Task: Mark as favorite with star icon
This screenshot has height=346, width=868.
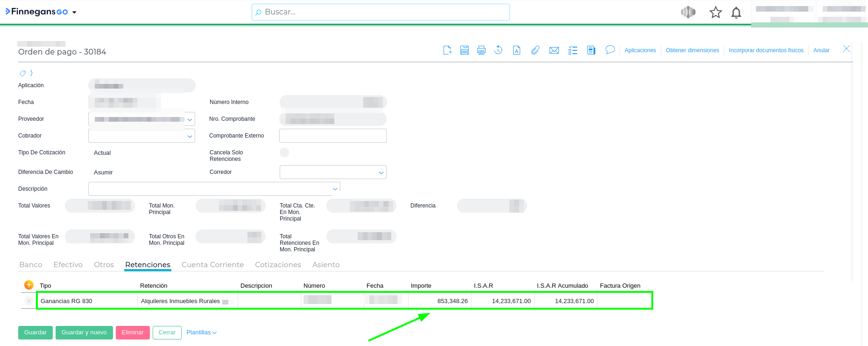Action: pyautogui.click(x=715, y=13)
